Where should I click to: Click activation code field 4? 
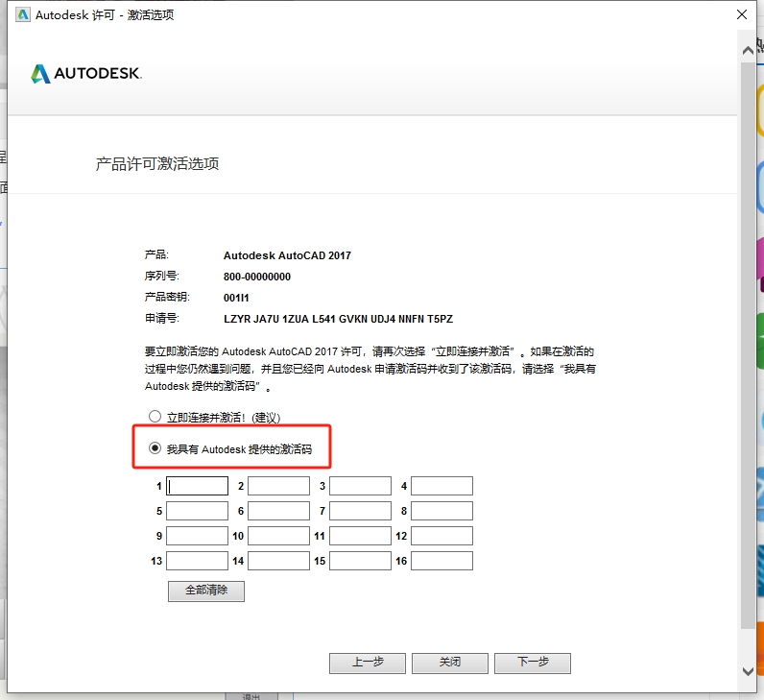(x=442, y=486)
